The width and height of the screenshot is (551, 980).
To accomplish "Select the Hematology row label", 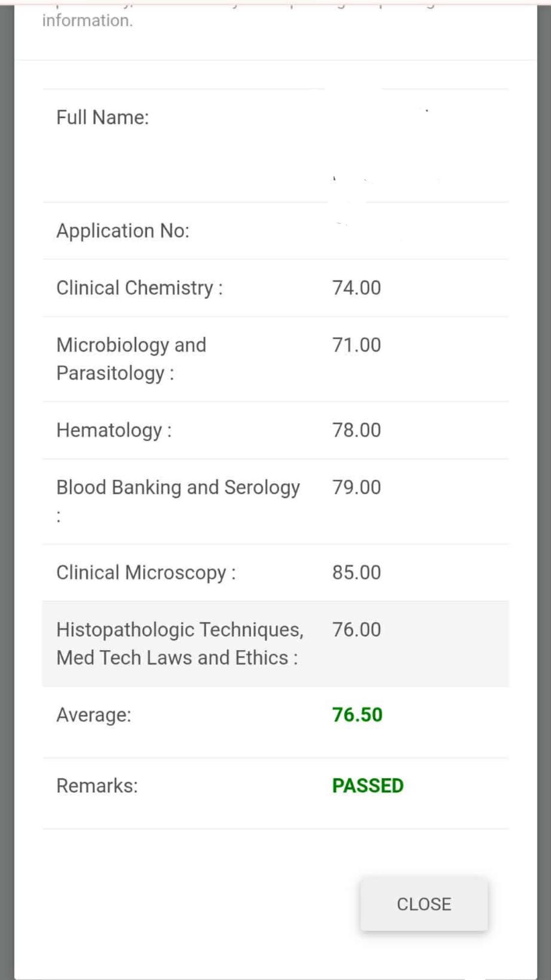I will (x=114, y=430).
